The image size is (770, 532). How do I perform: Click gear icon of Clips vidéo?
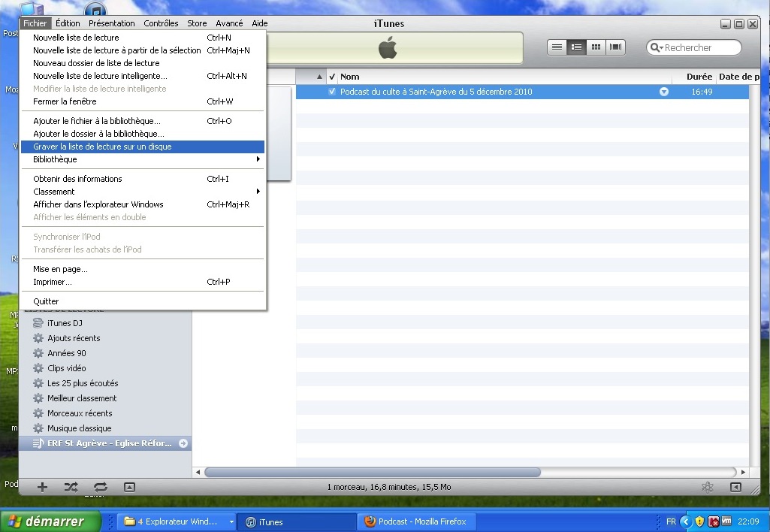click(38, 368)
